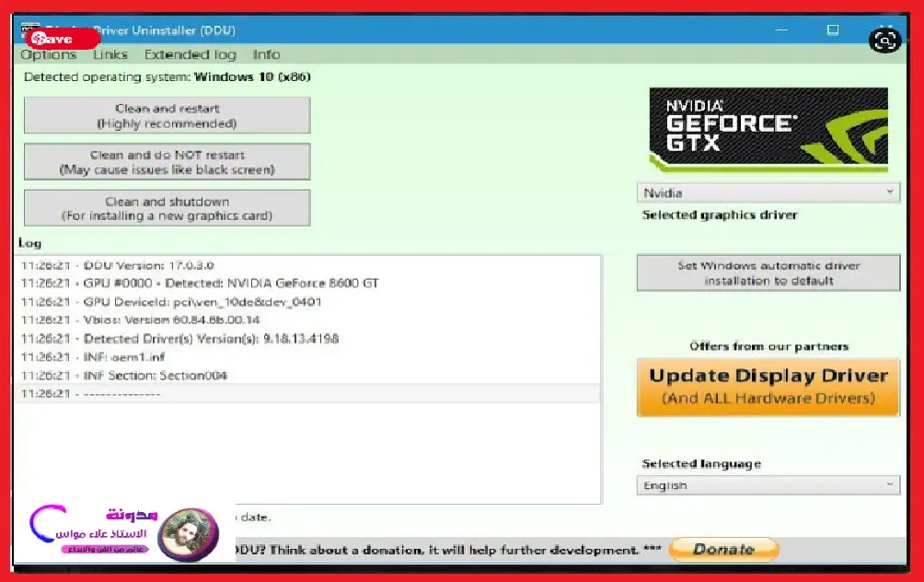This screenshot has height=582, width=924.
Task: Click the 'Selected graphics driver' label
Action: click(x=720, y=215)
